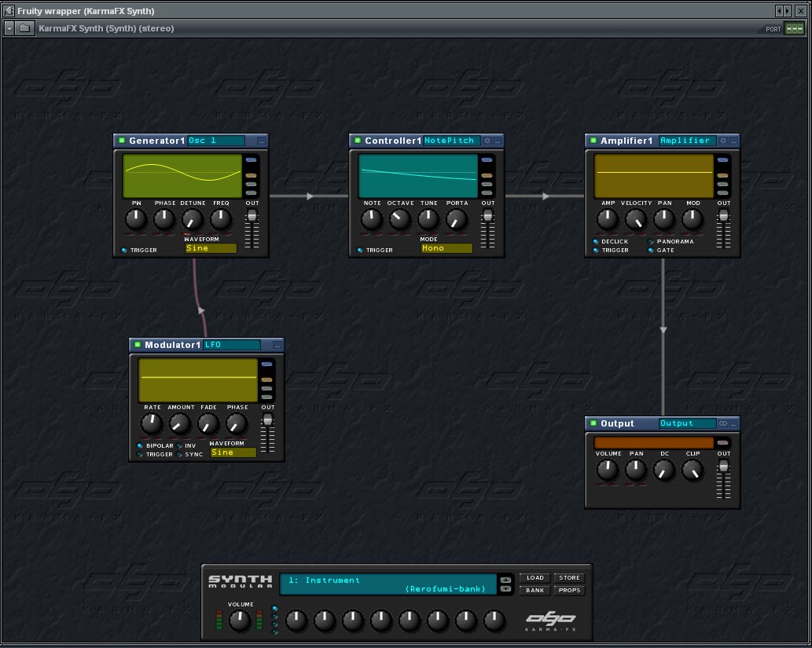Toggle TRIGGER on Modulator1
Viewport: 812px width, 648px height.
pyautogui.click(x=140, y=455)
